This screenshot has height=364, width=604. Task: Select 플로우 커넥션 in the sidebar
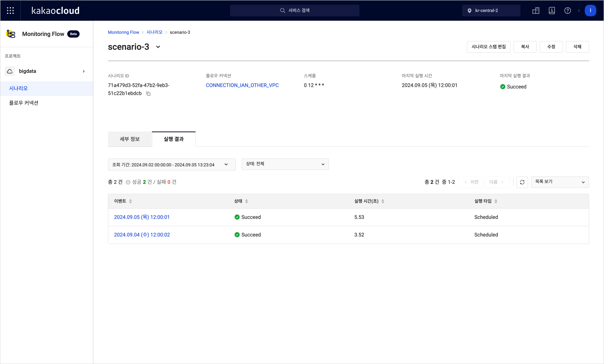pyautogui.click(x=47, y=103)
